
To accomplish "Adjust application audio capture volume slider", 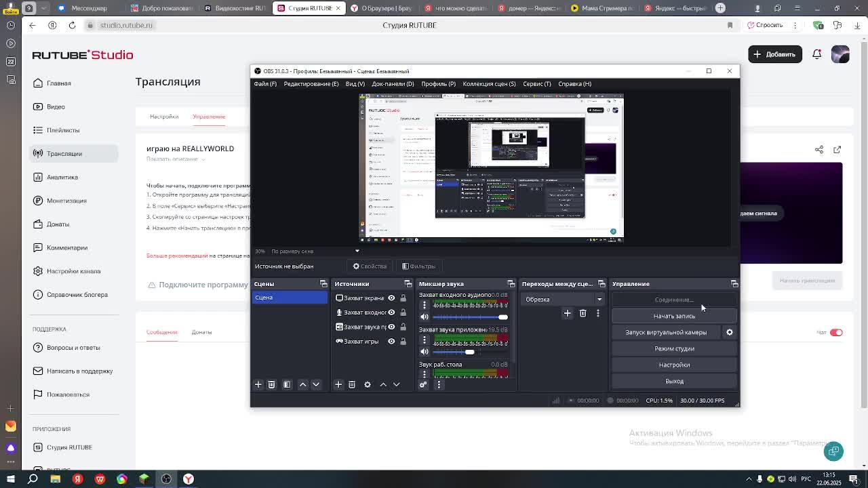I will pos(470,352).
